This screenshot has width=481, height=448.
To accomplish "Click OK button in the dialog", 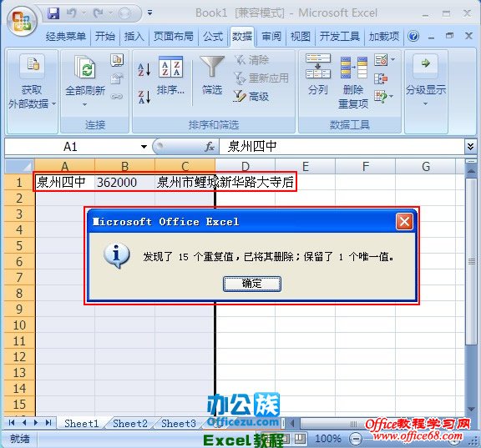I will point(252,284).
